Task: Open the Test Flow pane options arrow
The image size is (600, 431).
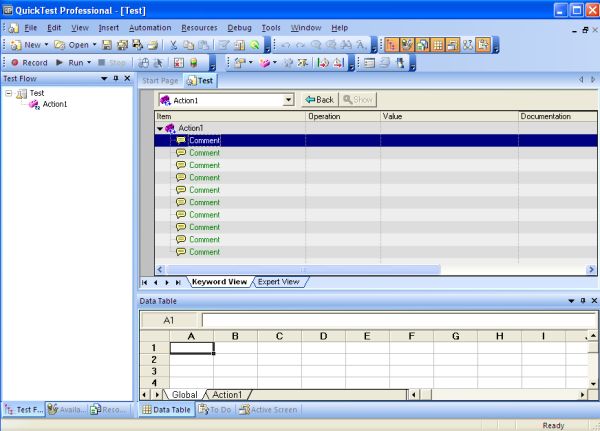Action: (104, 78)
